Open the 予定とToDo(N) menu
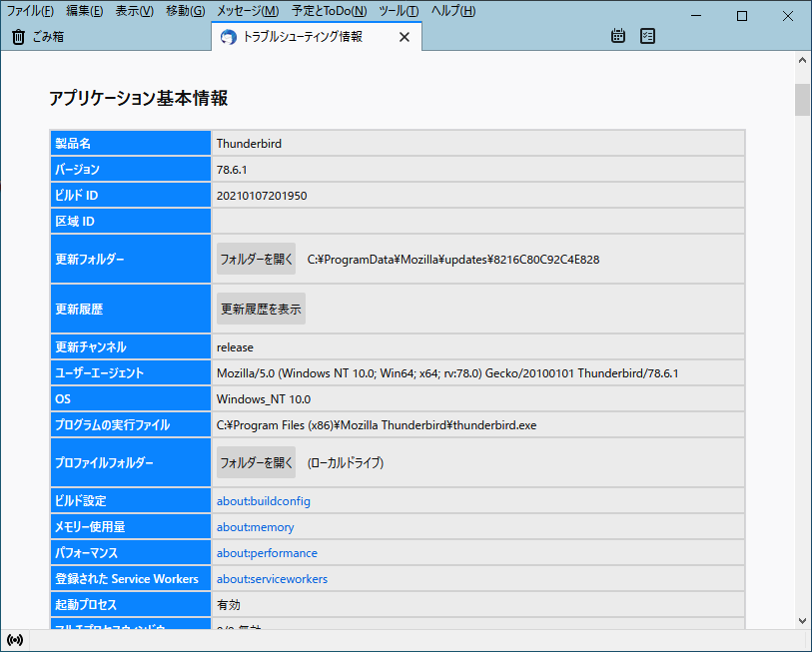The height and width of the screenshot is (652, 812). click(x=329, y=11)
